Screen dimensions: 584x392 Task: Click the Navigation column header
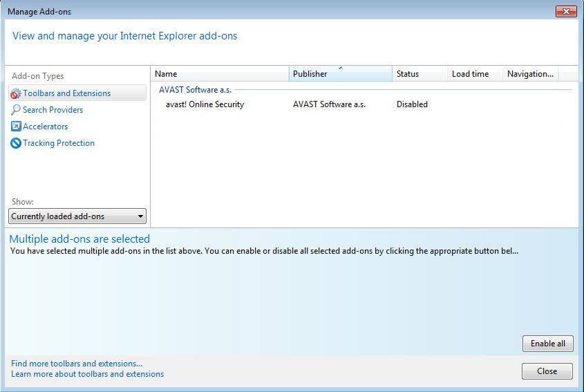pyautogui.click(x=529, y=74)
